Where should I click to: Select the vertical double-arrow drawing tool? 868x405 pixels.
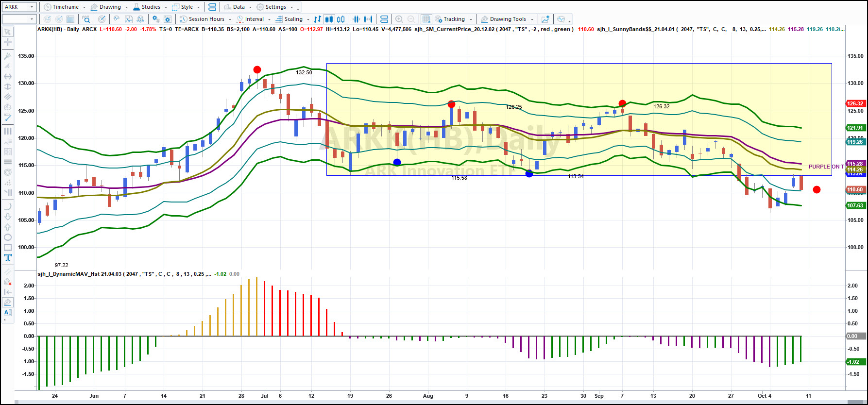(8, 86)
